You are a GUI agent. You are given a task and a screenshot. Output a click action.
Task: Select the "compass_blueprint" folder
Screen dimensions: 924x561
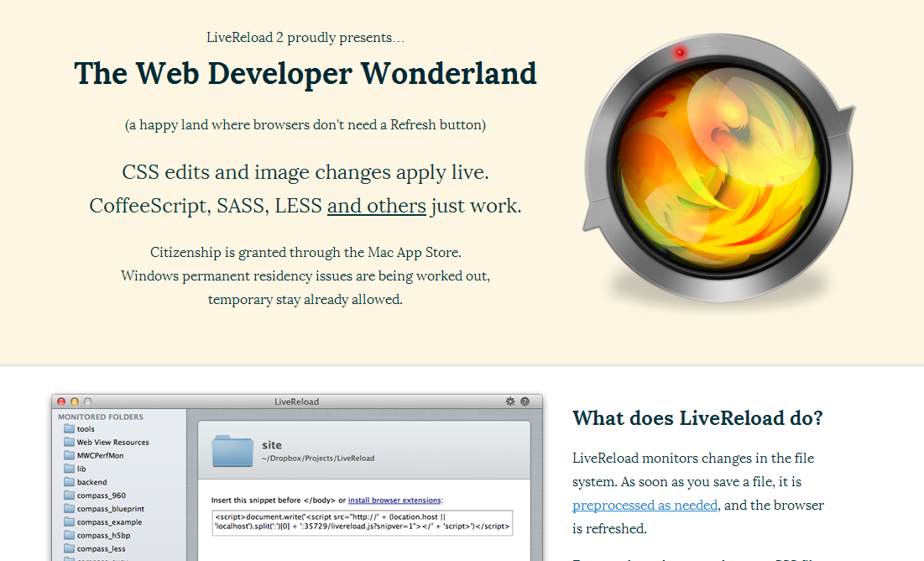(104, 508)
